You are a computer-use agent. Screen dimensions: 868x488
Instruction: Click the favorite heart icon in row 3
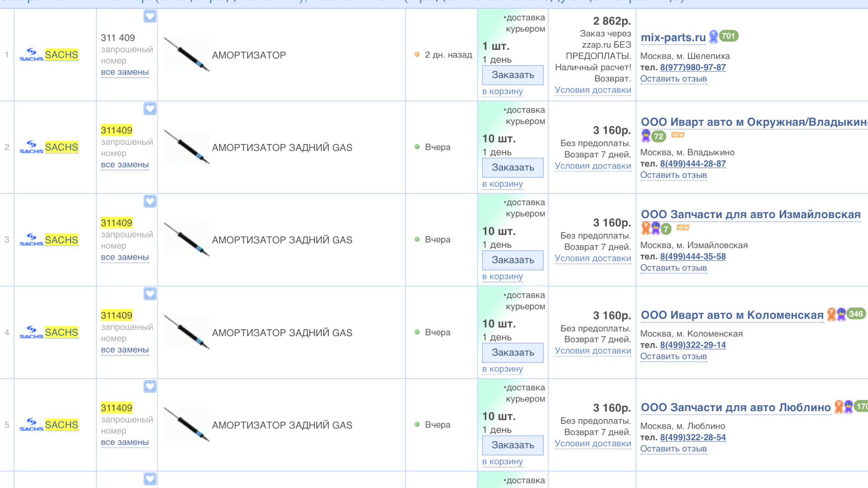(150, 201)
